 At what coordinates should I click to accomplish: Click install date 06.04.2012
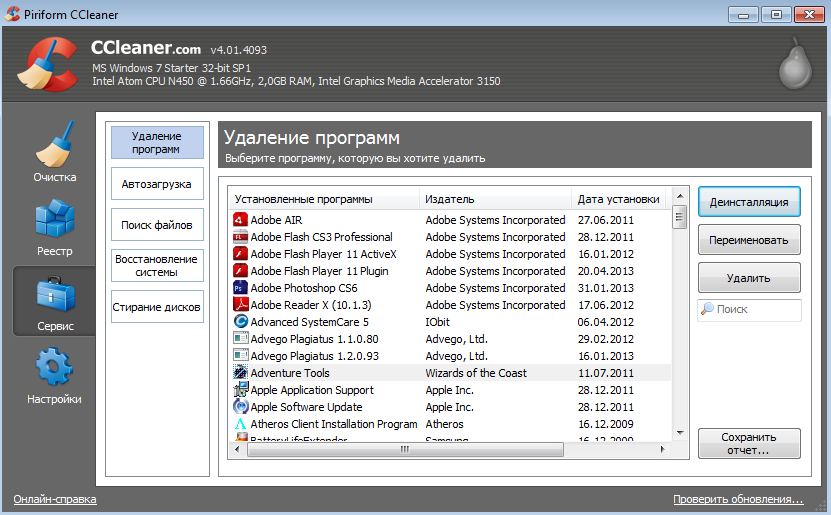[x=606, y=322]
